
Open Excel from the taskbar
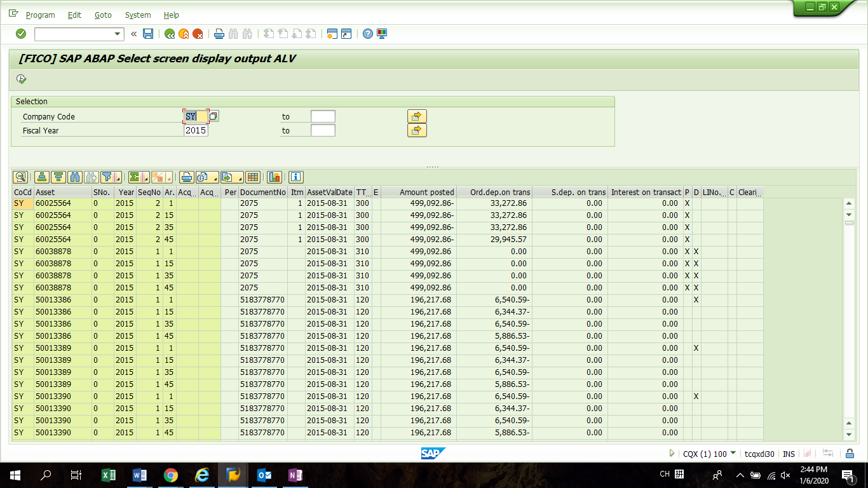(x=108, y=474)
